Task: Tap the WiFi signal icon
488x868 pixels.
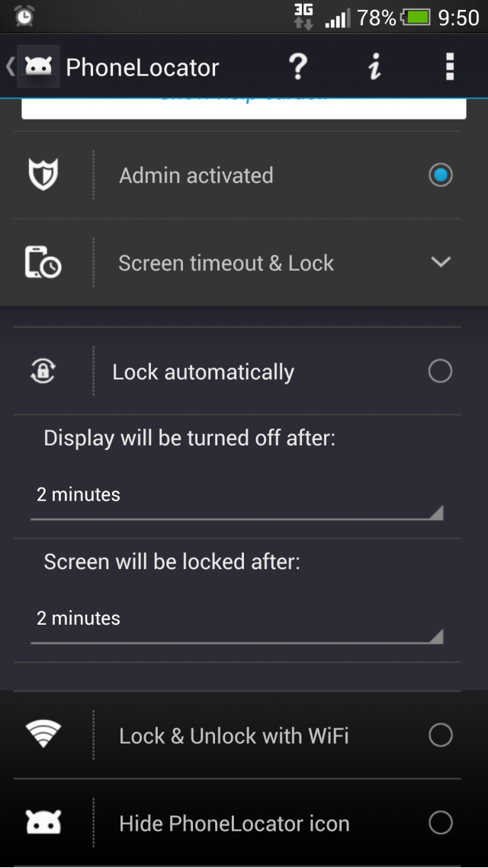Action: [43, 735]
